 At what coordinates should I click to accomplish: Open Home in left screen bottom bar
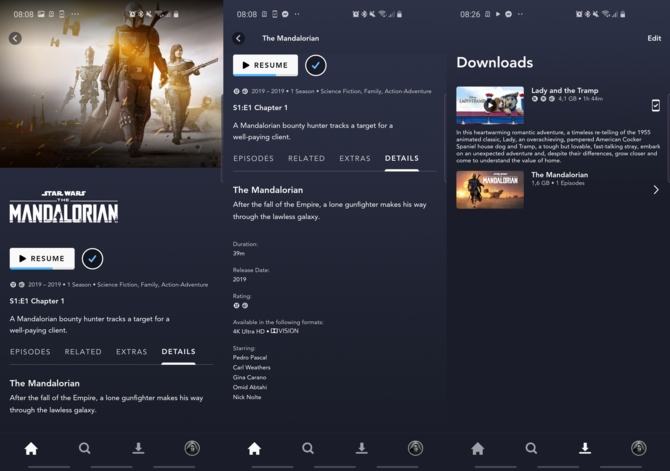(31, 448)
